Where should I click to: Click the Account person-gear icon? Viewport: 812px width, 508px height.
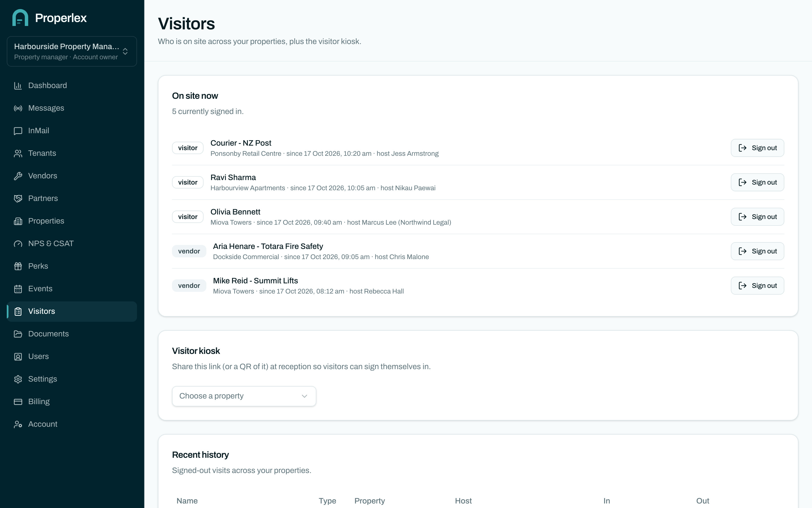(x=18, y=424)
